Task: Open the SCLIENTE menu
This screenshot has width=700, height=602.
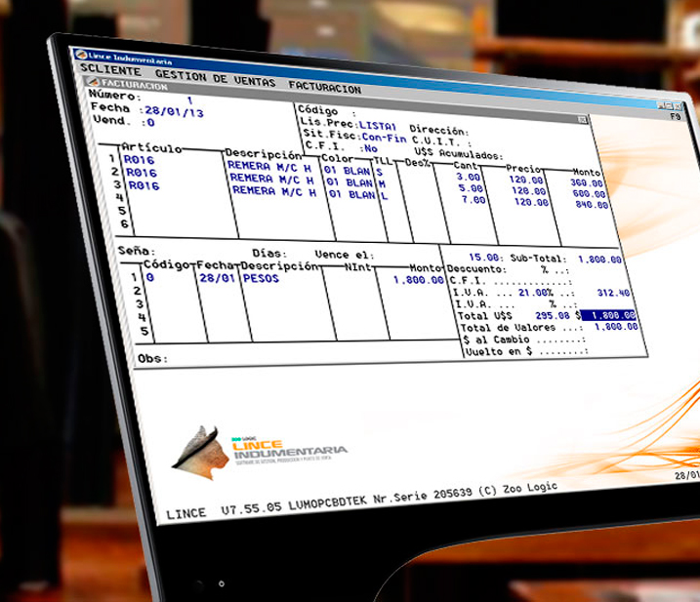Action: (110, 71)
